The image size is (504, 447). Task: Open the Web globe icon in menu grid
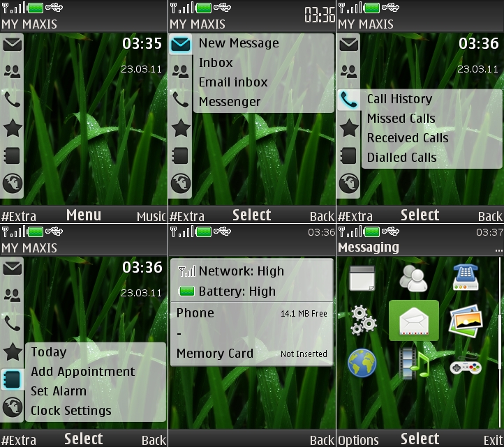[x=362, y=363]
